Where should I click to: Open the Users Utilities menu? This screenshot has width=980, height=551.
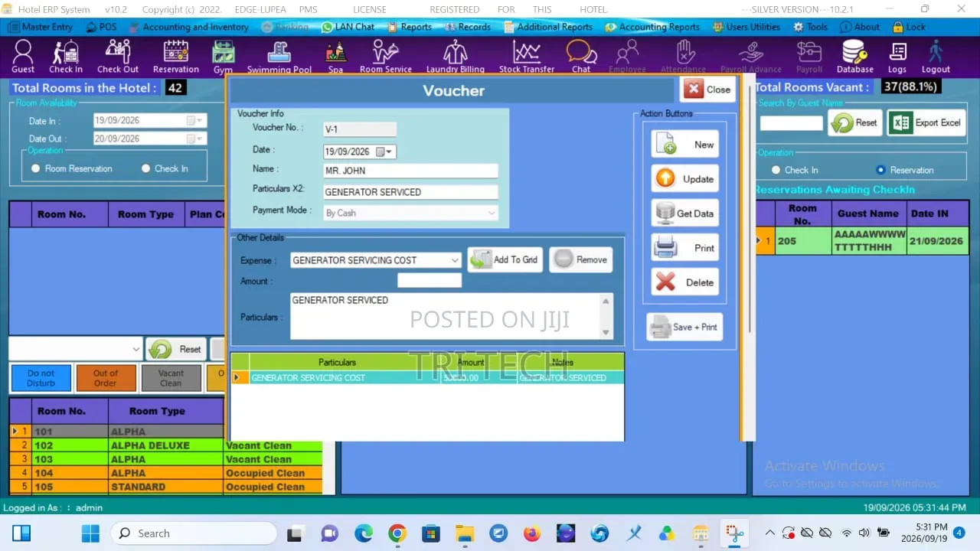pos(746,27)
